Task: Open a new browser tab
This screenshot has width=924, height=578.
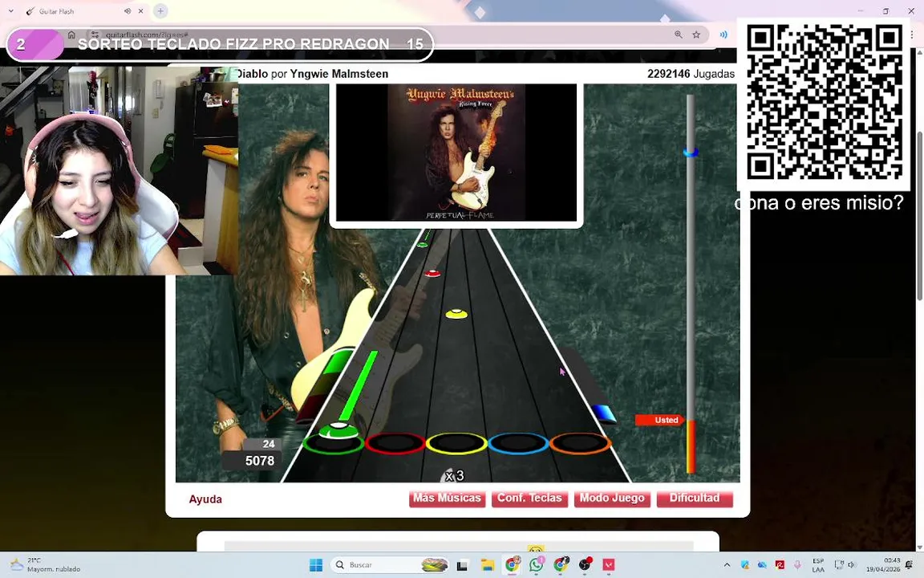Action: (x=160, y=10)
